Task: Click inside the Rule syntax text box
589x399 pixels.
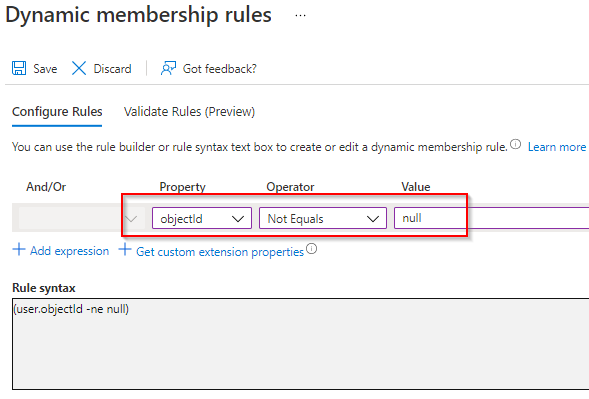Action: (301, 344)
